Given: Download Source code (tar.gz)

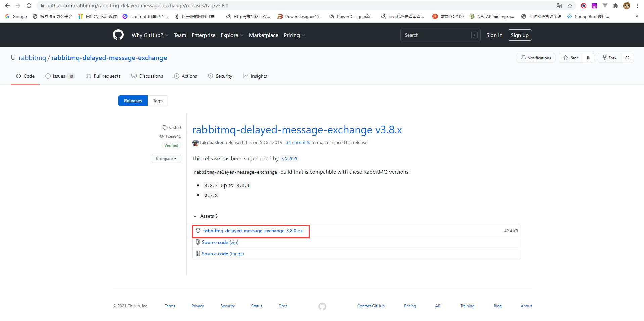Looking at the screenshot, I should (x=223, y=254).
